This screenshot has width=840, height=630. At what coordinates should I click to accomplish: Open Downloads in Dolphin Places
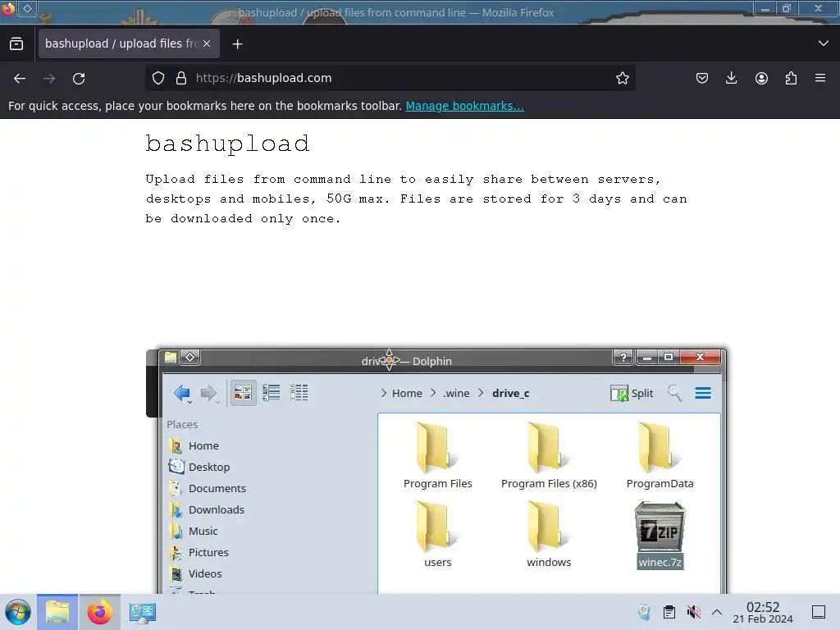pyautogui.click(x=216, y=510)
